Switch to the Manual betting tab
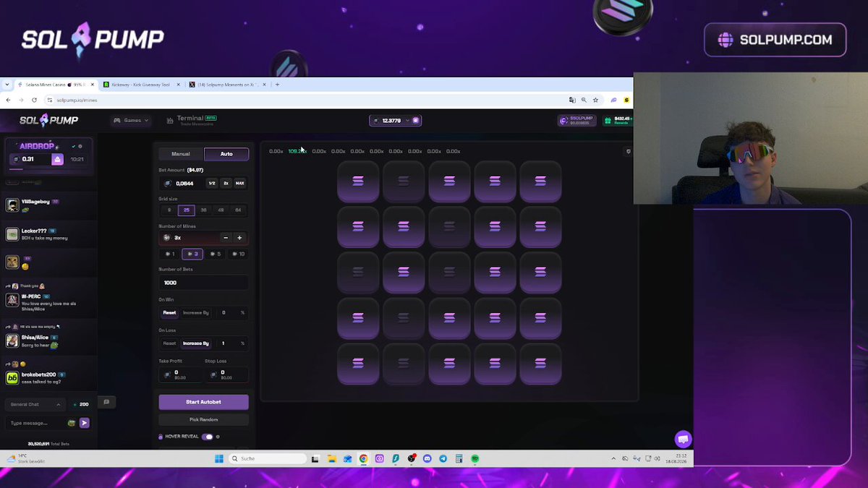This screenshot has width=868, height=488. (x=181, y=154)
